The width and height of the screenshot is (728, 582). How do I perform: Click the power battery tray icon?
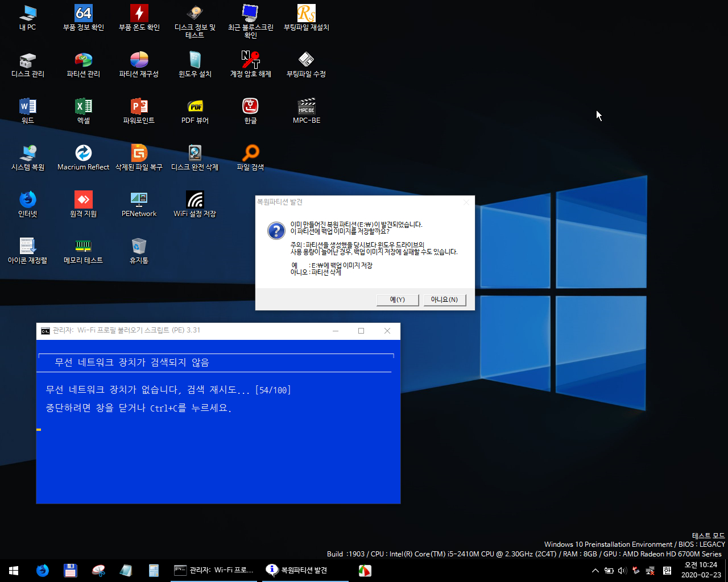click(609, 571)
